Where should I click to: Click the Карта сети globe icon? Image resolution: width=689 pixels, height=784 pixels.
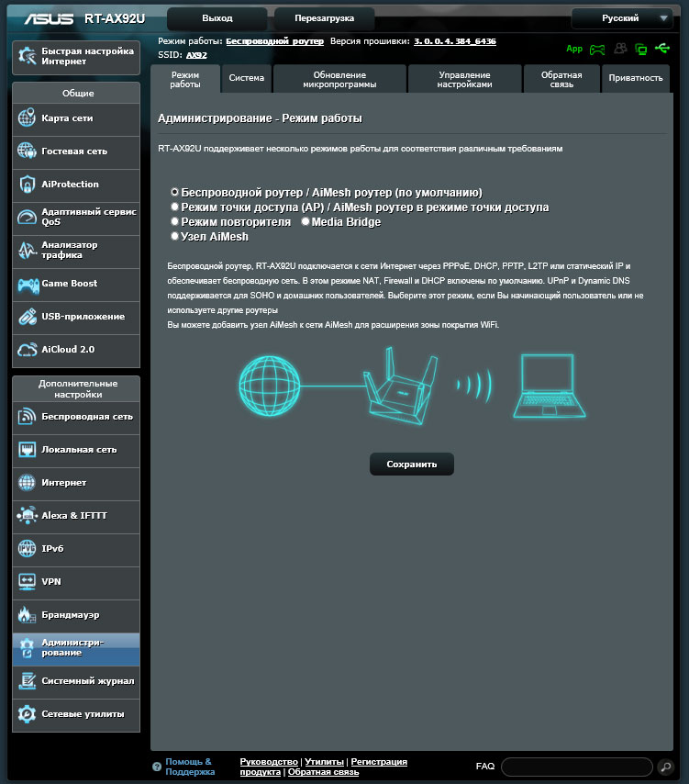(27, 118)
